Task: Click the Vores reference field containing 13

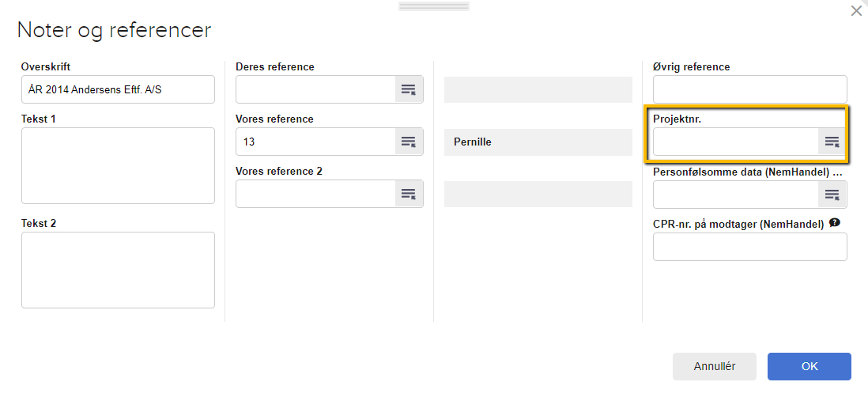Action: (315, 142)
